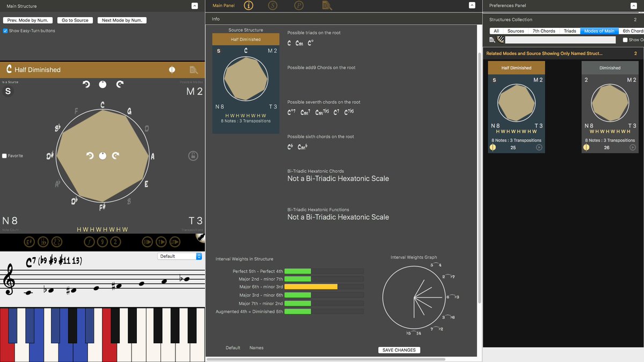Select the circled S icon in Main Panel toolbar
This screenshot has height=362, width=644.
(273, 6)
